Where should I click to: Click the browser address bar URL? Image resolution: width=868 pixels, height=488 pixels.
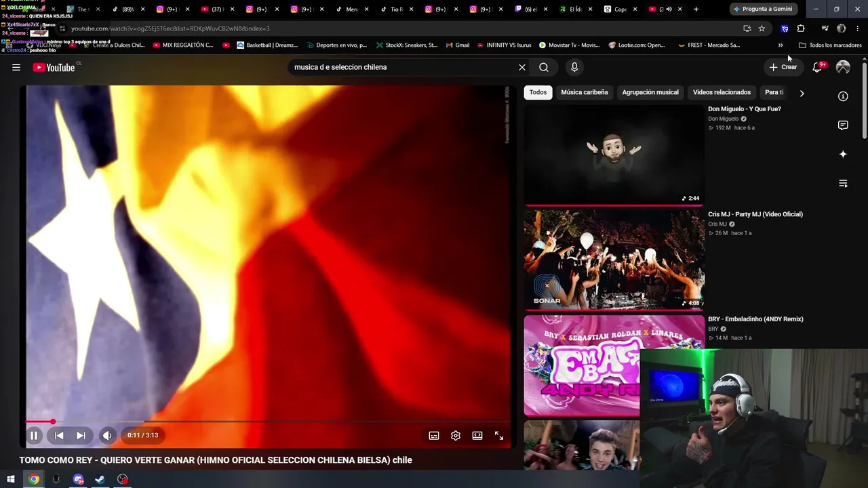pyautogui.click(x=170, y=28)
